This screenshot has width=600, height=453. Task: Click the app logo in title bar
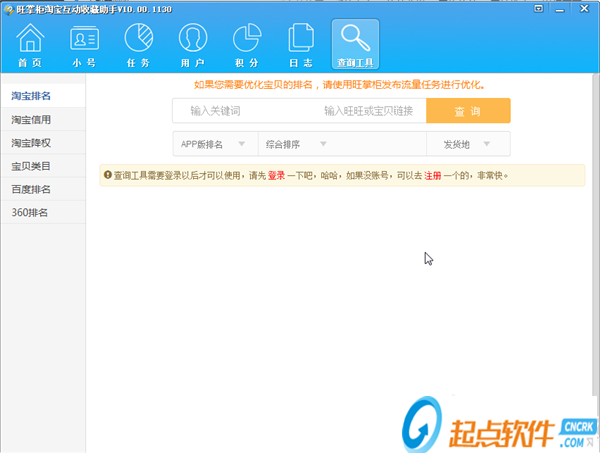pyautogui.click(x=8, y=9)
